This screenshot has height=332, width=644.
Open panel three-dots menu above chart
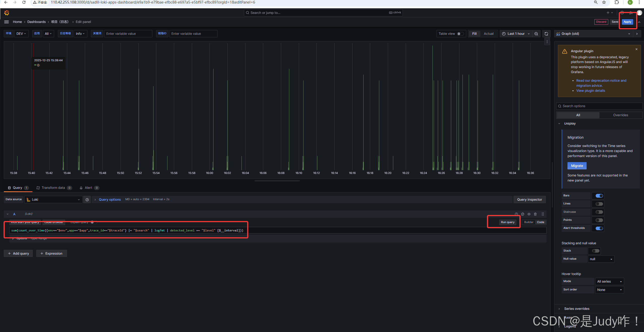[x=547, y=42]
